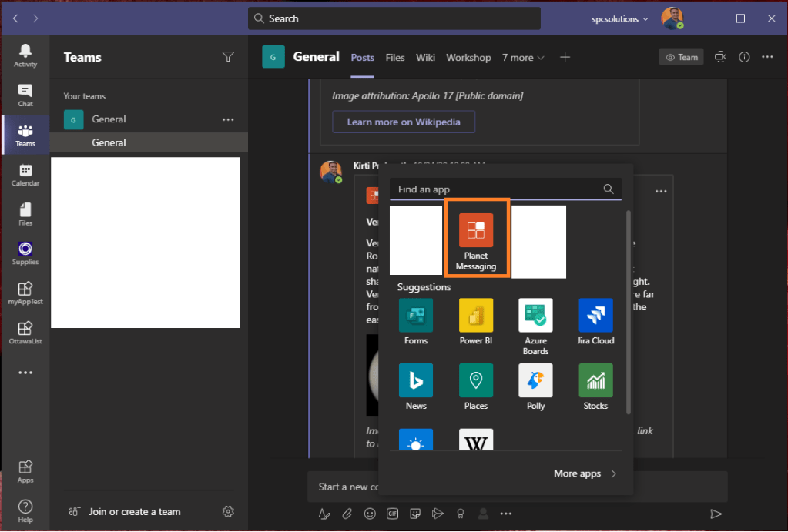
Task: Open the Planet Messaging app
Action: [476, 239]
